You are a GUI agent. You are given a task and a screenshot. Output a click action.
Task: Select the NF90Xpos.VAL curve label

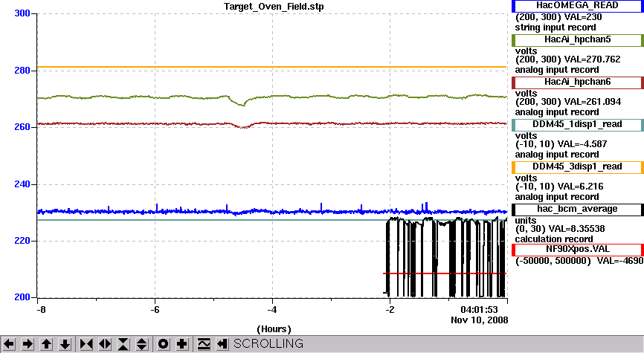point(578,250)
